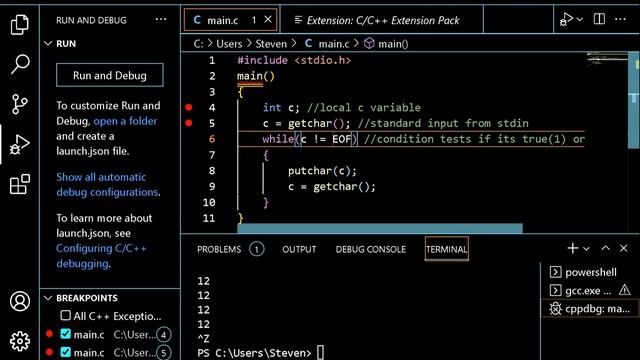Click 'main.c' in the breadcrumb

pos(334,44)
